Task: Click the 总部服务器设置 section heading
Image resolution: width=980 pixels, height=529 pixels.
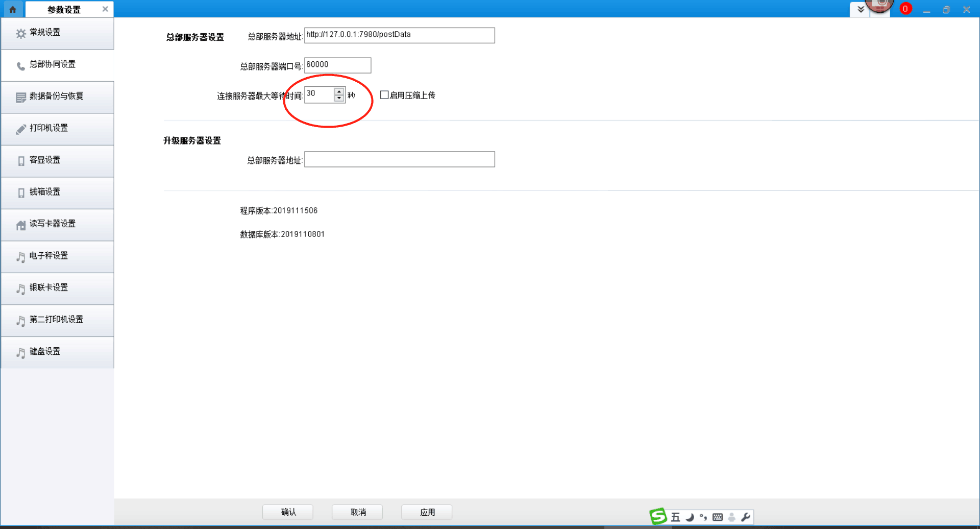Action: [195, 37]
